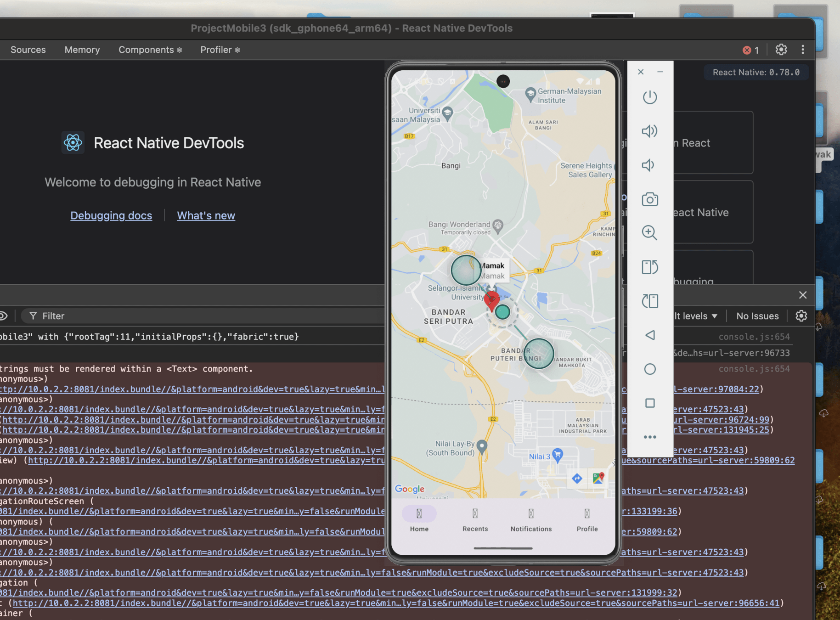Image resolution: width=840 pixels, height=620 pixels.
Task: Close the console drawer with the X
Action: coord(803,295)
